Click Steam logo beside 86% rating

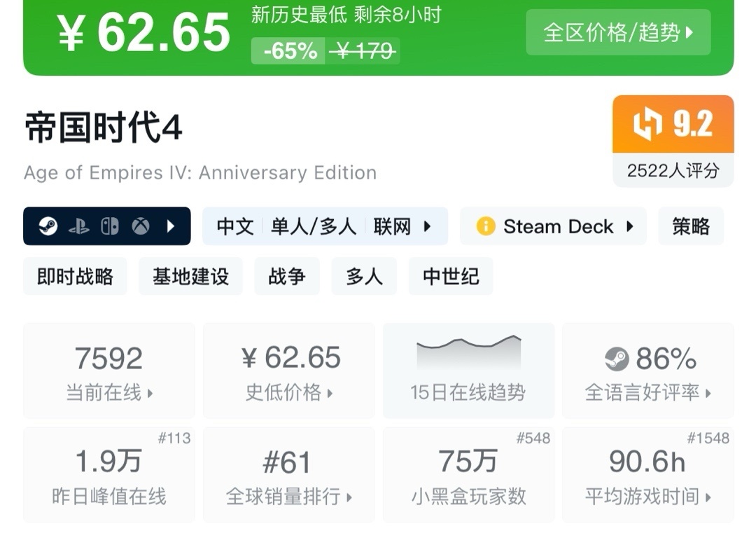click(x=617, y=359)
